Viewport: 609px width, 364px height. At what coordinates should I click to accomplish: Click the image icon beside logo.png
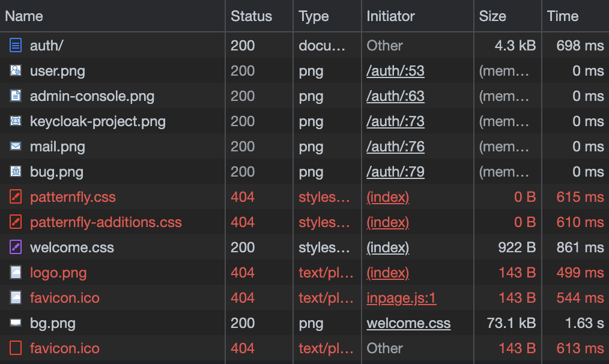[x=16, y=273]
